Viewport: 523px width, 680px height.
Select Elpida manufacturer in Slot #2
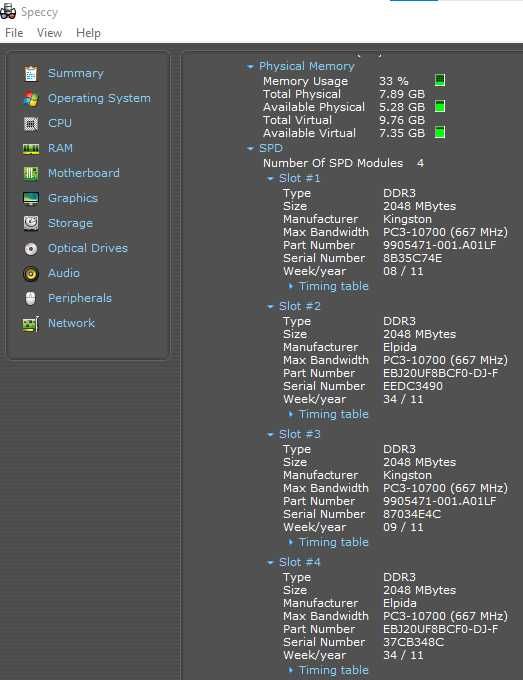click(x=399, y=347)
